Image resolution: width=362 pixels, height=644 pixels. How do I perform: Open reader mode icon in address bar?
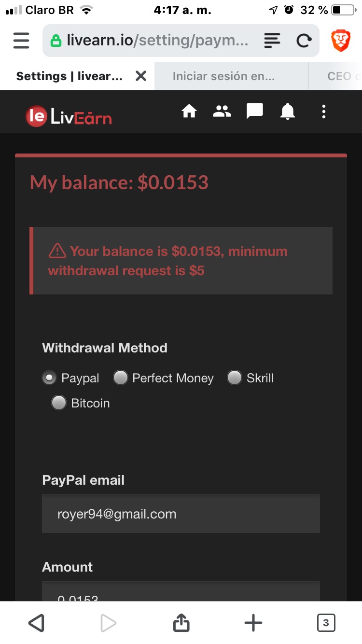pyautogui.click(x=272, y=41)
